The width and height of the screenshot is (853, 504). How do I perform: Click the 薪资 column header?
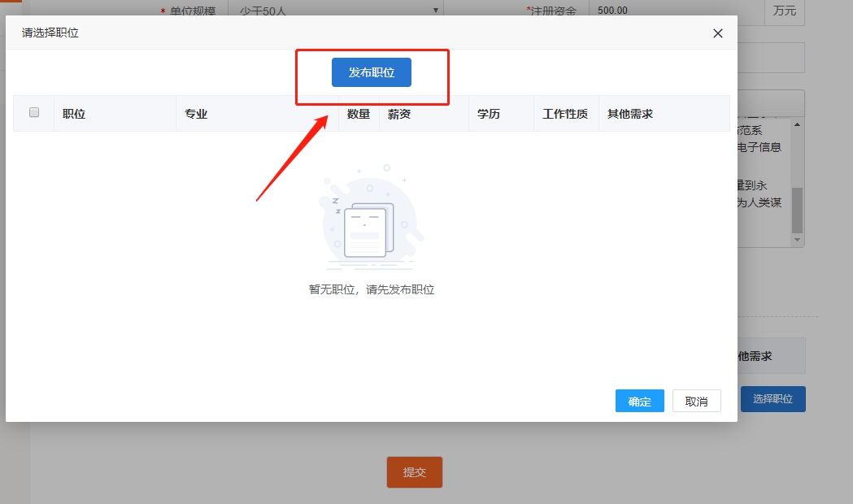pyautogui.click(x=399, y=114)
